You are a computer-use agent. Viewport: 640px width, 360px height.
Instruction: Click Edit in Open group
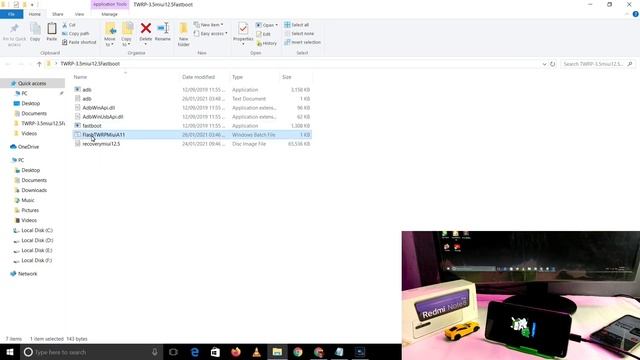tap(263, 34)
